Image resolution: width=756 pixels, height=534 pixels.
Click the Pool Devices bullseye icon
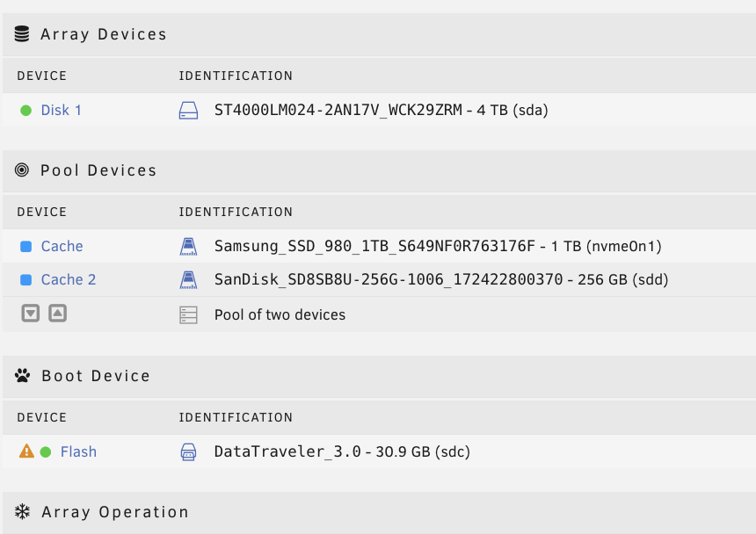[22, 170]
